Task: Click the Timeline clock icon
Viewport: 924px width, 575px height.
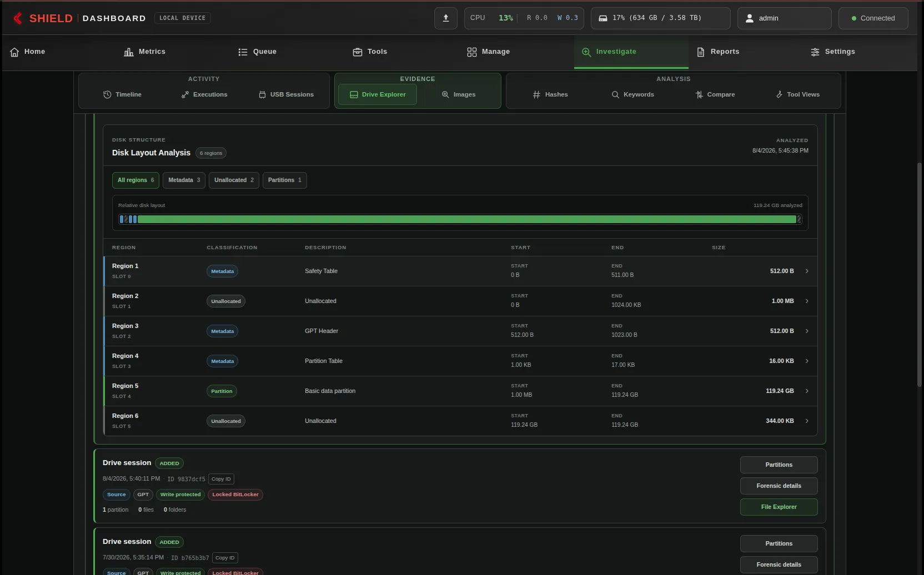Action: pos(107,95)
